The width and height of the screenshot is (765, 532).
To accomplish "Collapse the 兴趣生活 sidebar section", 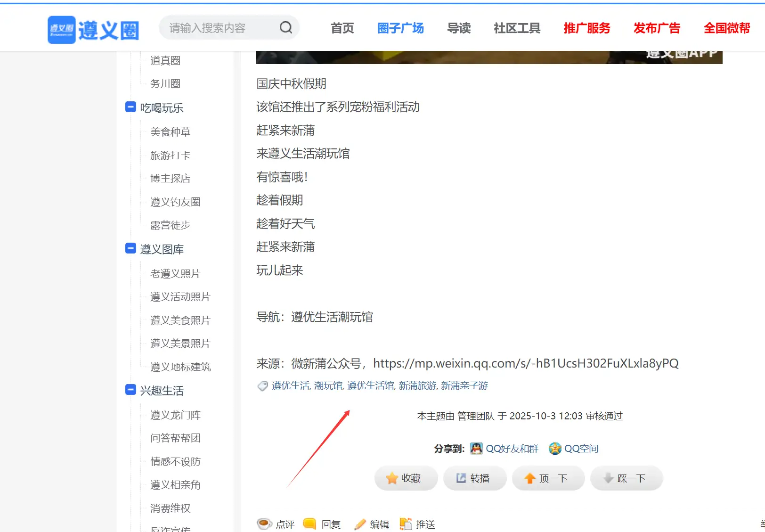I will tap(130, 390).
